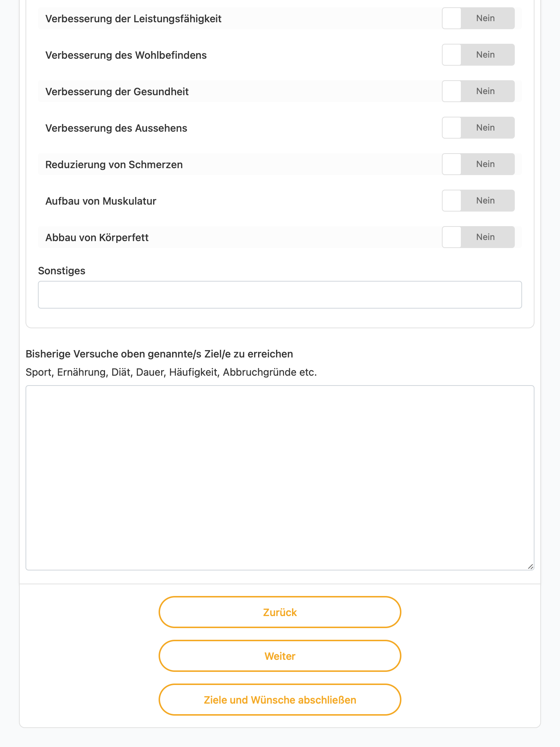Turn on the Aufbau von Muskulatur switch
Image resolution: width=560 pixels, height=747 pixels.
[478, 201]
